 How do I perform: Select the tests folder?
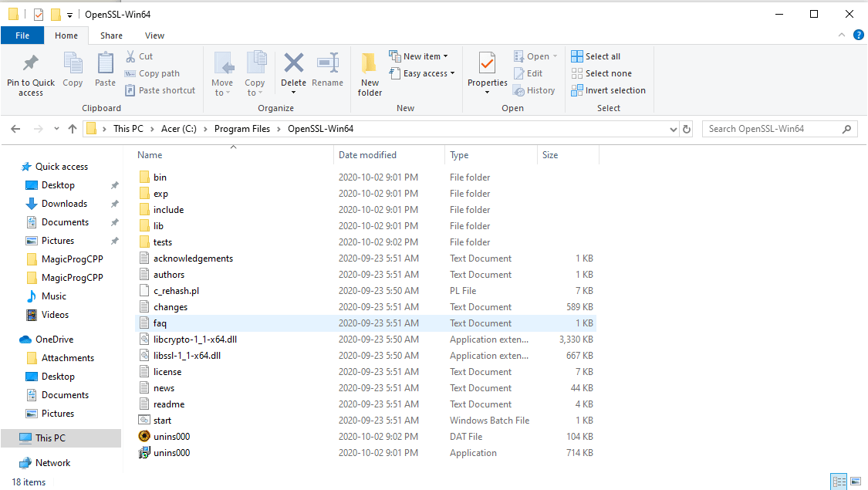coord(163,242)
